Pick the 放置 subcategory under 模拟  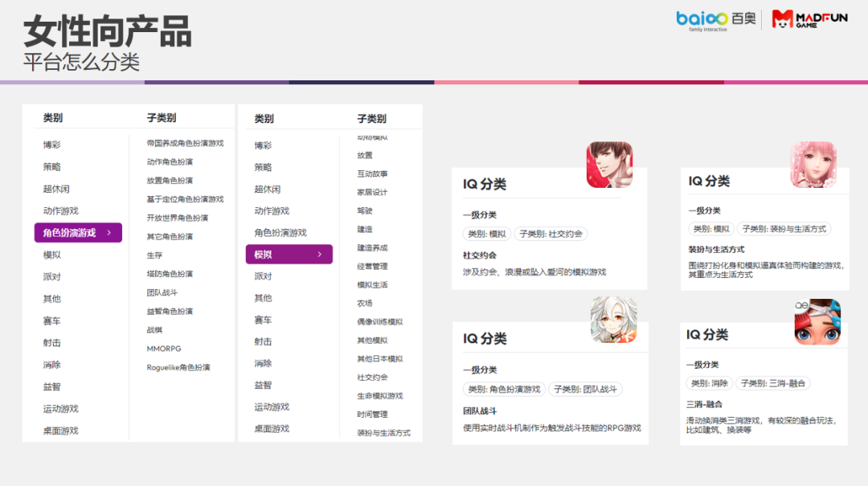pyautogui.click(x=365, y=156)
